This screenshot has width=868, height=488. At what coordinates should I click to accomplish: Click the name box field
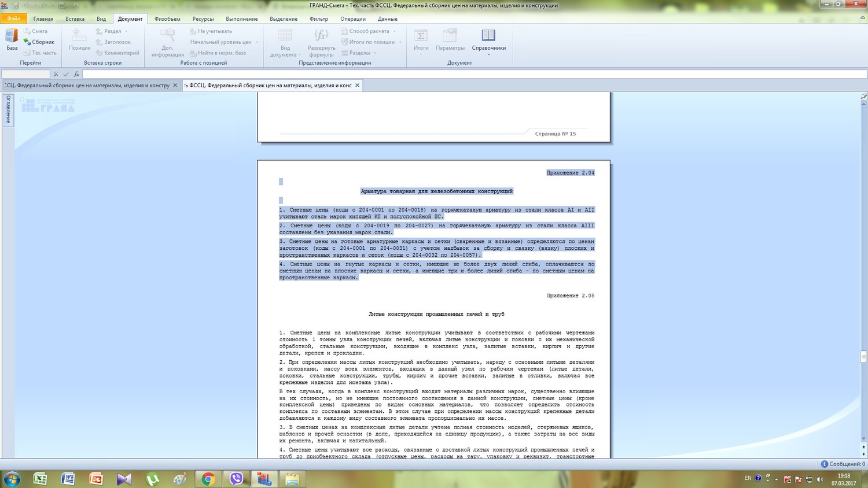(26, 74)
